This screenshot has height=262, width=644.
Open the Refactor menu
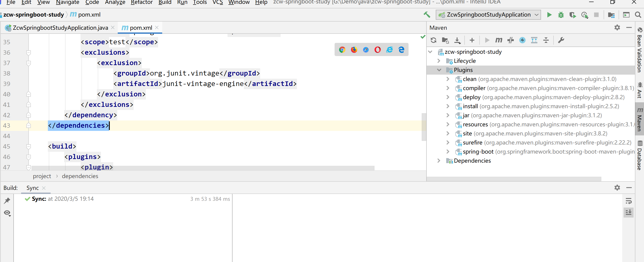[x=142, y=2]
